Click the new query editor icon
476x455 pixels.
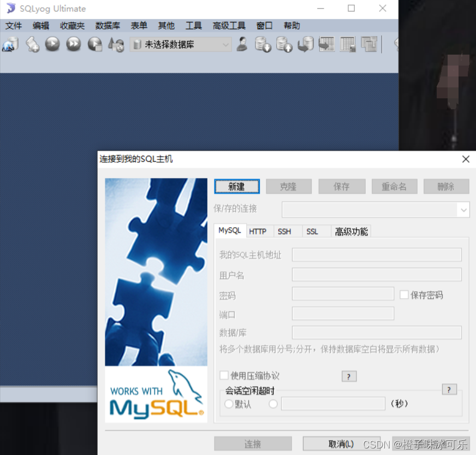[32, 45]
